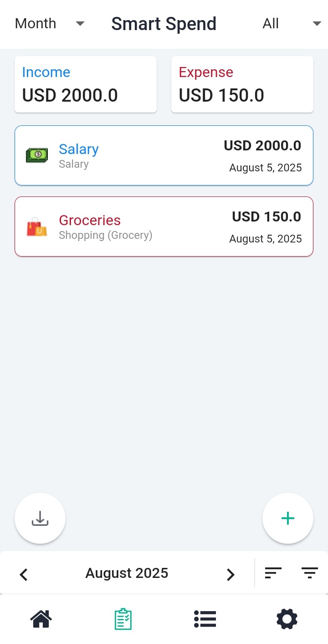Click the August 2025 date label

click(127, 573)
